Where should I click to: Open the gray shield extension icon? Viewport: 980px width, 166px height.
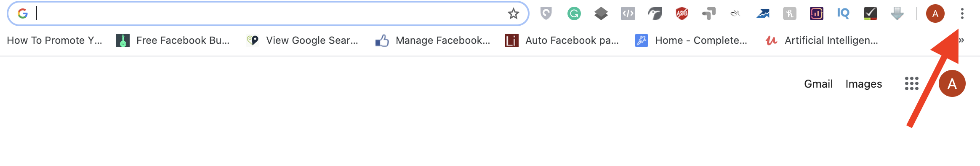546,14
